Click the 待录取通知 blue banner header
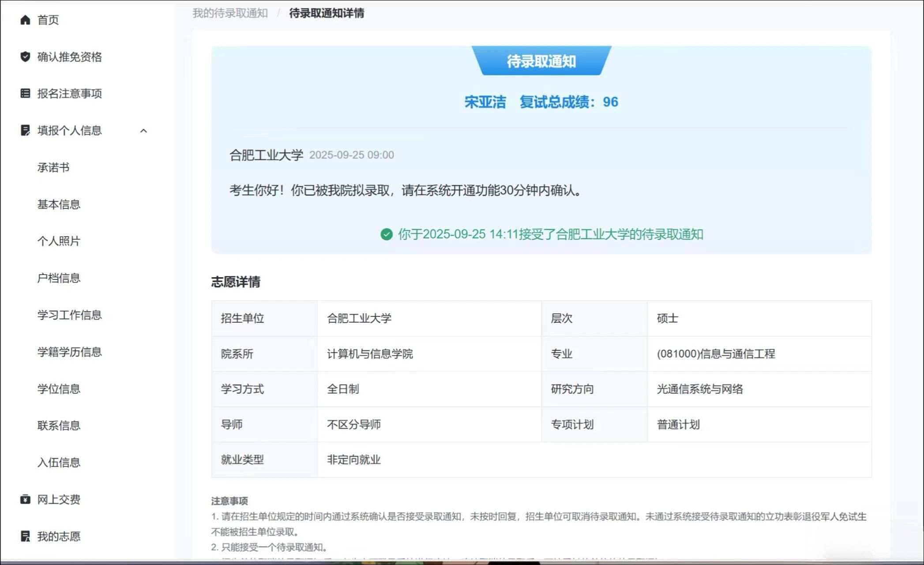 pos(541,61)
